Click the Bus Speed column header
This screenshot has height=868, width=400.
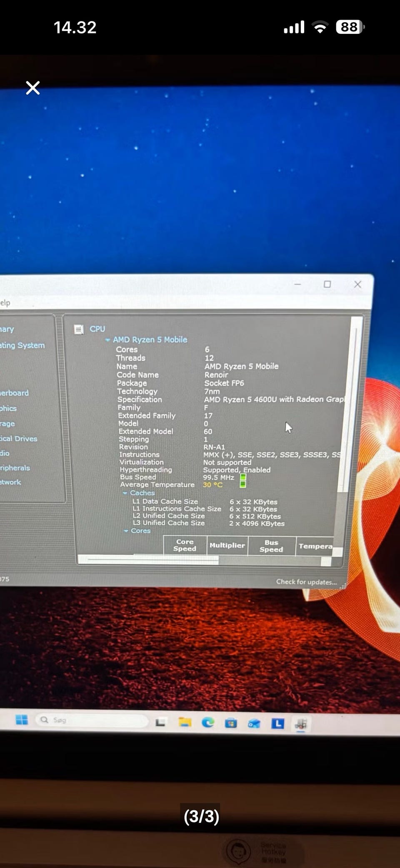tap(271, 546)
